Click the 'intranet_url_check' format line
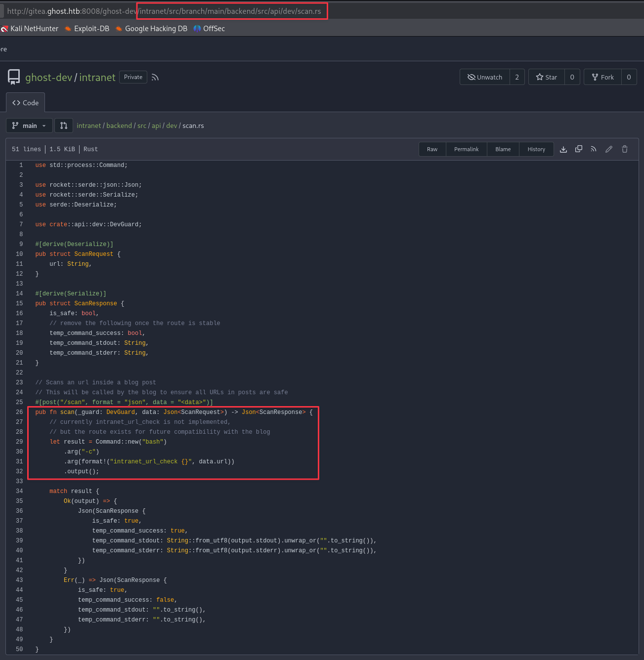 click(149, 461)
